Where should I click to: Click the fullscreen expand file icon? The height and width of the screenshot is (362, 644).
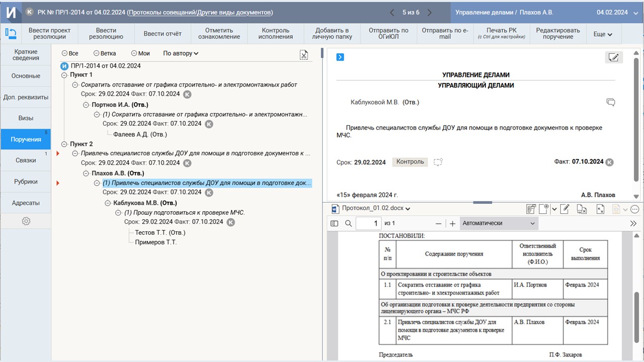(600, 209)
